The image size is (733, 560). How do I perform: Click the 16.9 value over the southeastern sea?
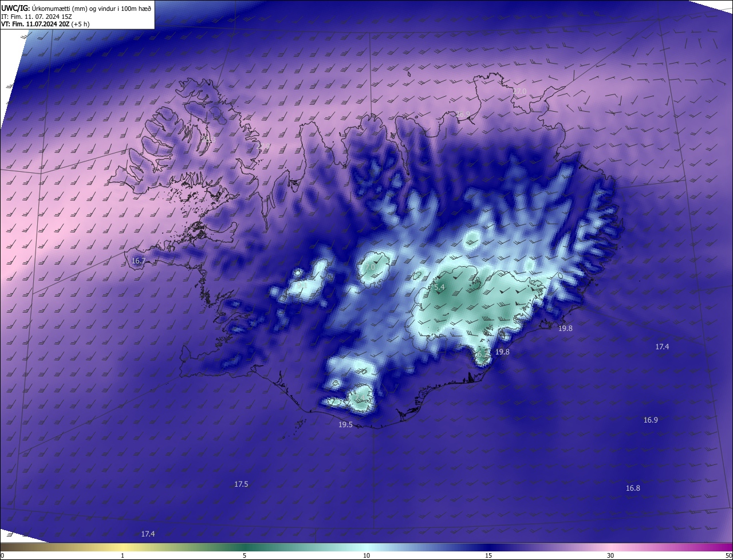click(651, 420)
